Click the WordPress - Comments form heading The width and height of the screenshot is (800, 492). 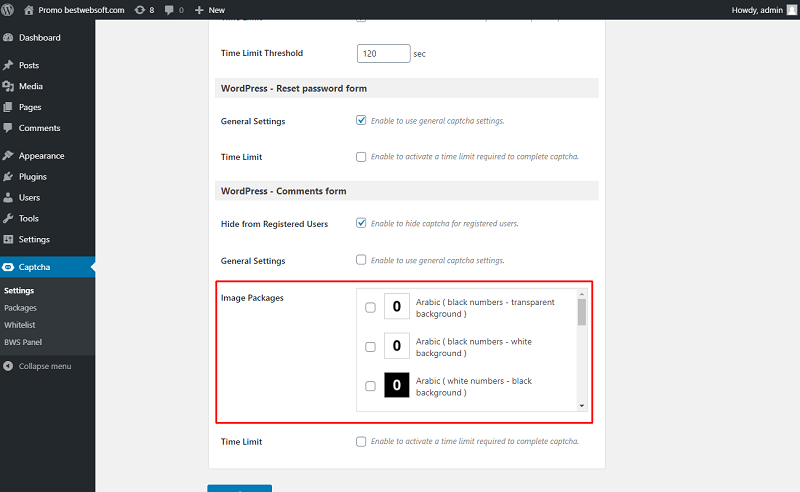[x=284, y=191]
